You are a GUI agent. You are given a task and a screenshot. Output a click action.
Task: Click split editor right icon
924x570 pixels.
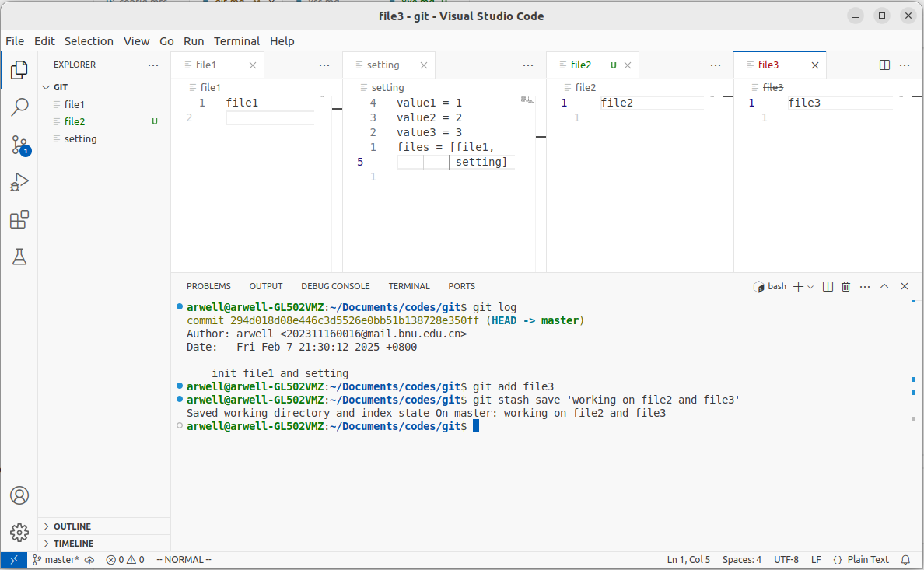point(884,65)
